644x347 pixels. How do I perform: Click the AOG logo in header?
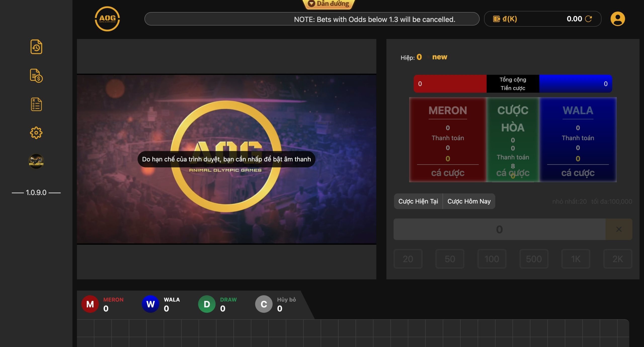tap(107, 19)
